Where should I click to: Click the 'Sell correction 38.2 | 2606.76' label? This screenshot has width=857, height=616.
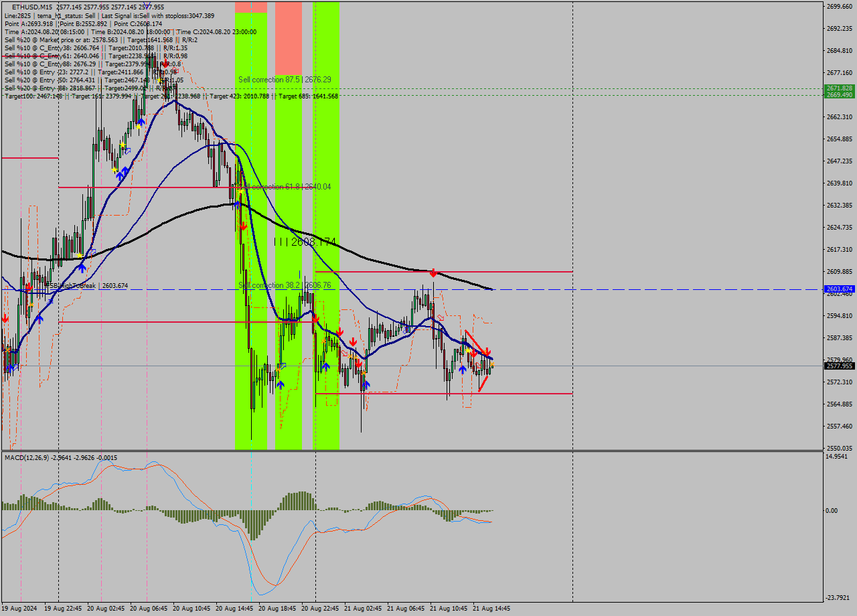coord(285,285)
